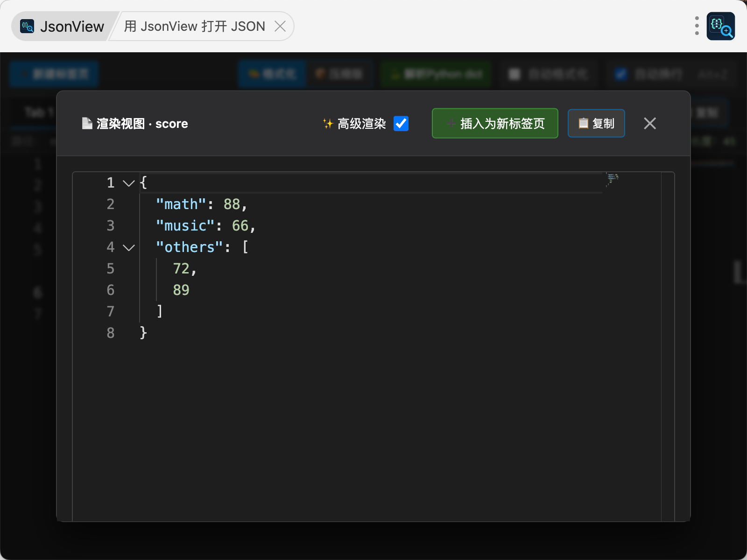Click the plus icon on 插入为新标签页
Screen dimensions: 747x560
click(451, 124)
